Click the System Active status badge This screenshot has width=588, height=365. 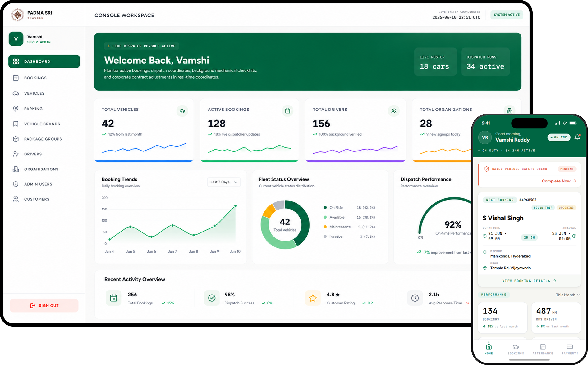pos(507,15)
